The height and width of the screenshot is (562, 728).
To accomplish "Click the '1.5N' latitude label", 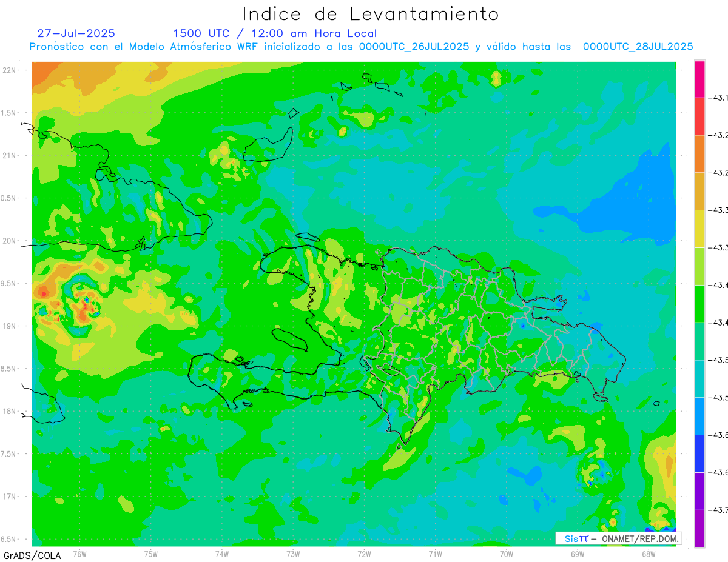I will point(9,113).
